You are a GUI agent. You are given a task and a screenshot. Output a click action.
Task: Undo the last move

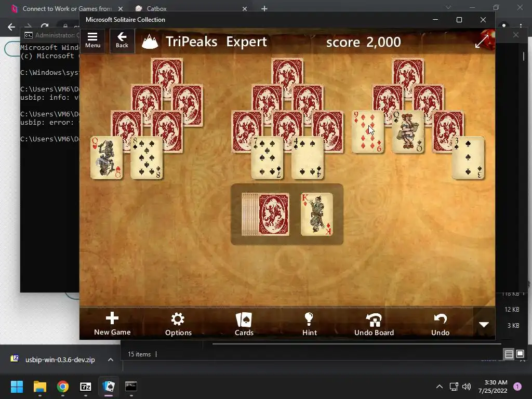[x=440, y=324]
